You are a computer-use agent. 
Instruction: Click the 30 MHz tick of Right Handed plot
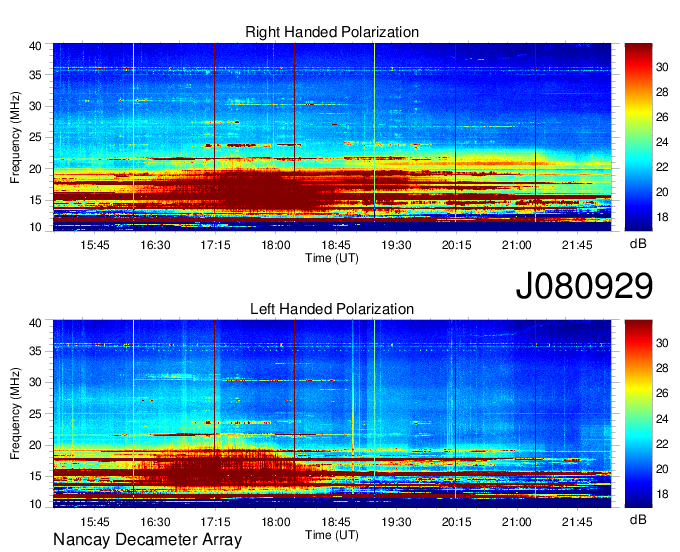tap(35, 106)
